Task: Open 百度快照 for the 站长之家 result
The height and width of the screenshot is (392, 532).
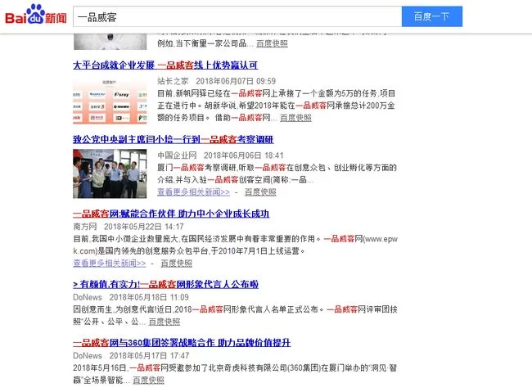Action: (295, 118)
